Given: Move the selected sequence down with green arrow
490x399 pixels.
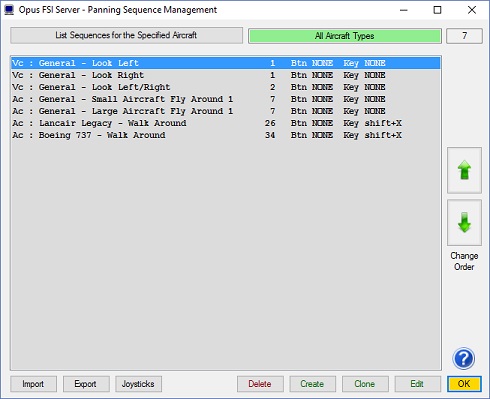Looking at the screenshot, I should tap(464, 223).
